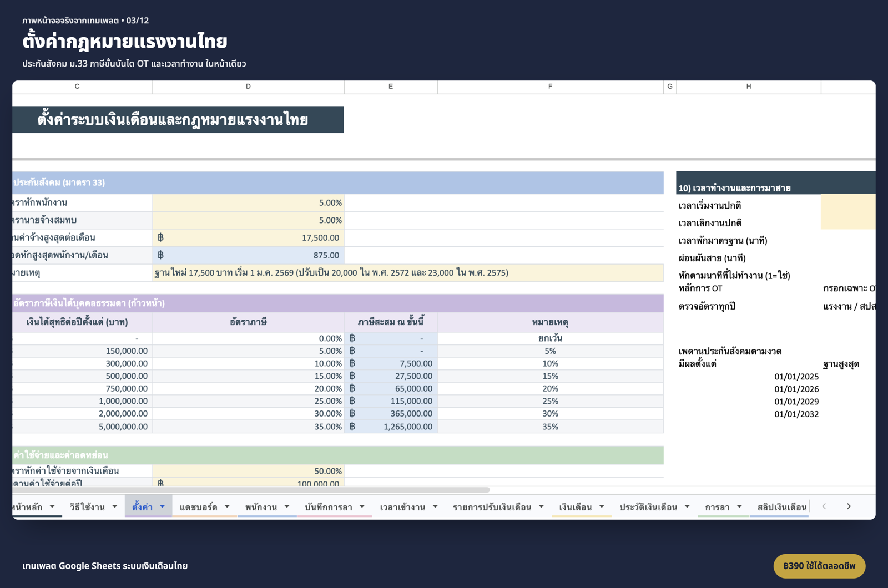This screenshot has width=888, height=588.
Task: Switch to the หน้าหลัก sheet tab
Action: point(27,507)
